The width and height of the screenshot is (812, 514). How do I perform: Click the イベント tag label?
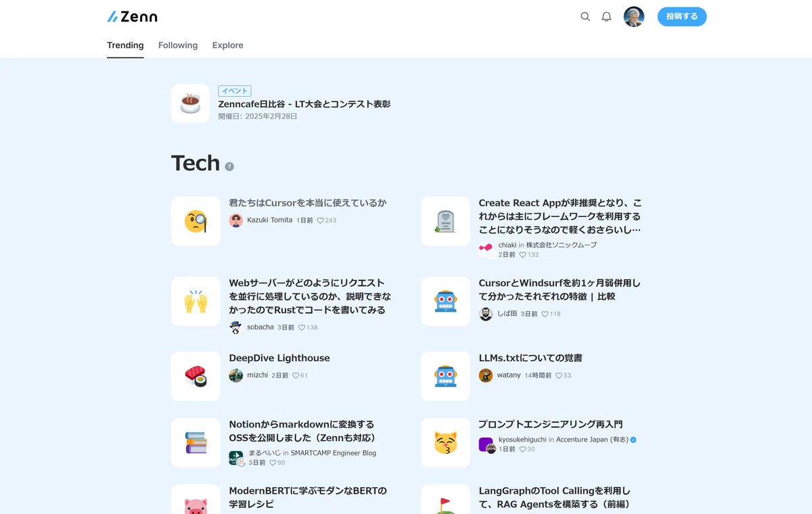[235, 91]
